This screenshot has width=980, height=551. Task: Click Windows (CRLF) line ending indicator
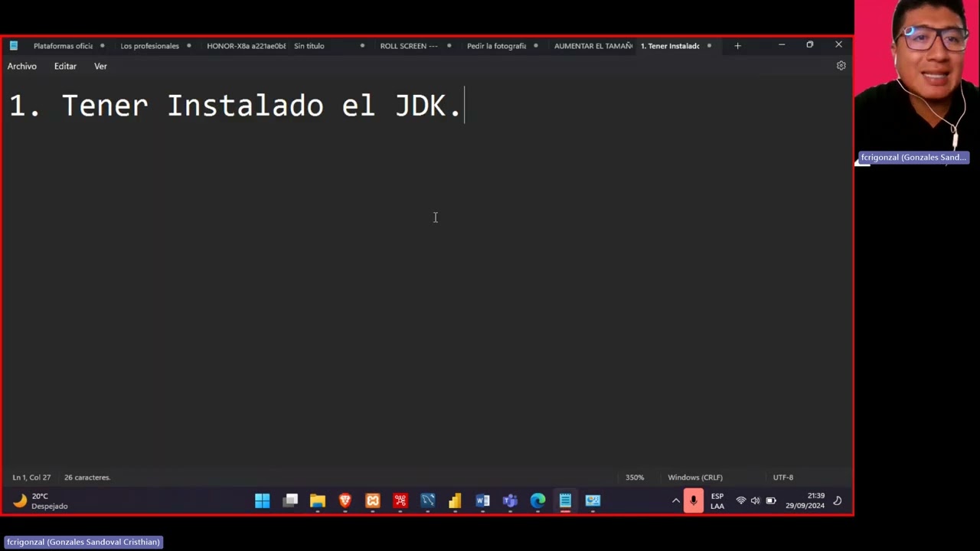[x=695, y=478]
